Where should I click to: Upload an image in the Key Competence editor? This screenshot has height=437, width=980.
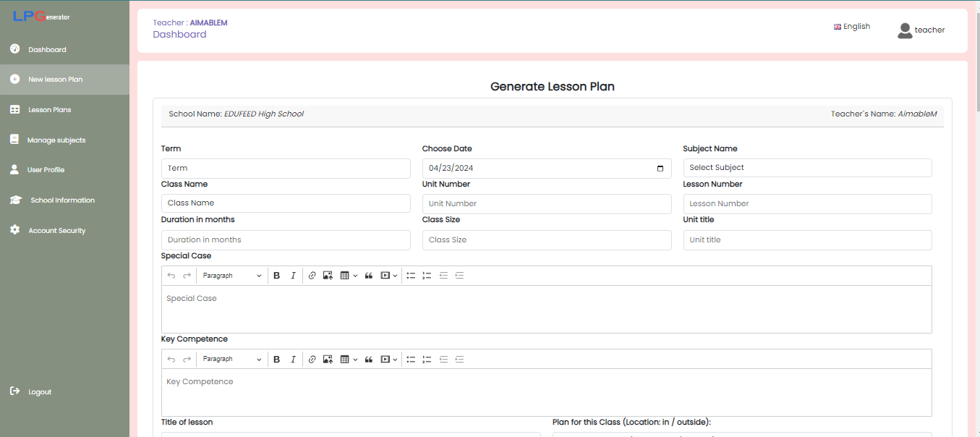328,359
